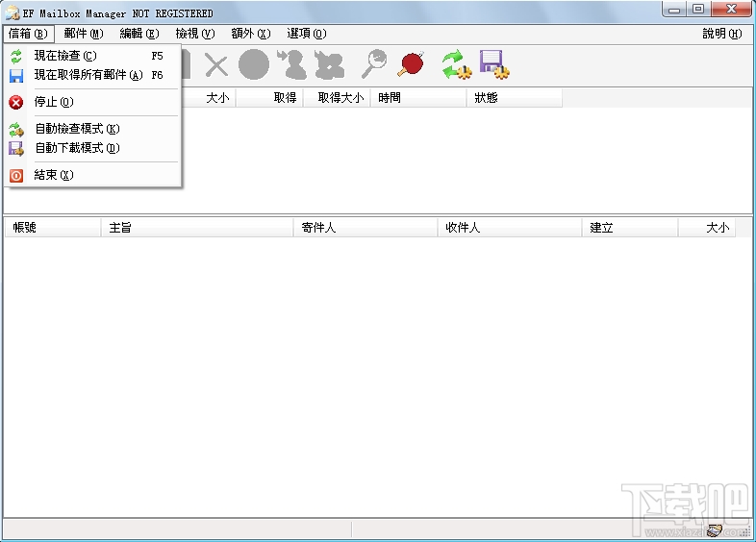
Task: Click the status bar icon at bottom right
Action: (x=715, y=530)
